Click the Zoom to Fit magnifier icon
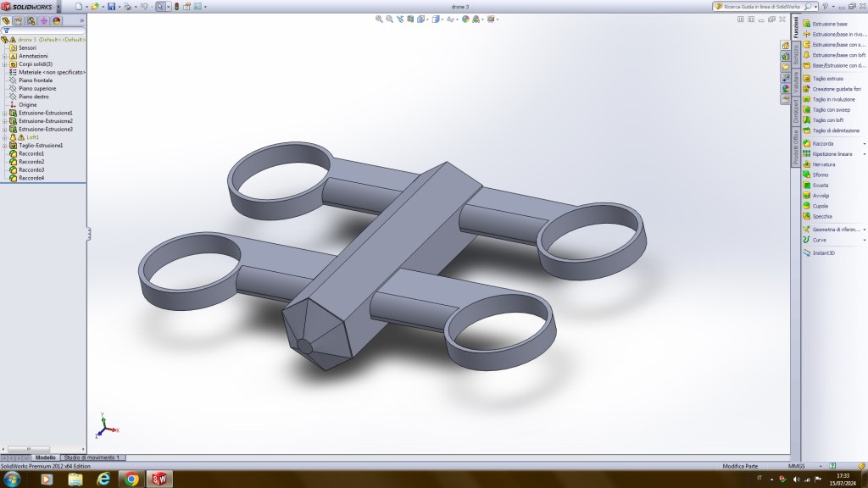868x488 pixels. (380, 19)
